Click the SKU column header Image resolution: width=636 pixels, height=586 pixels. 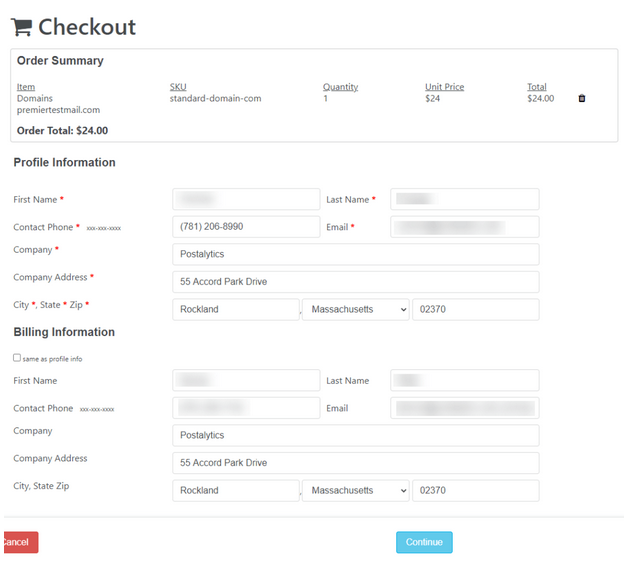click(x=178, y=87)
